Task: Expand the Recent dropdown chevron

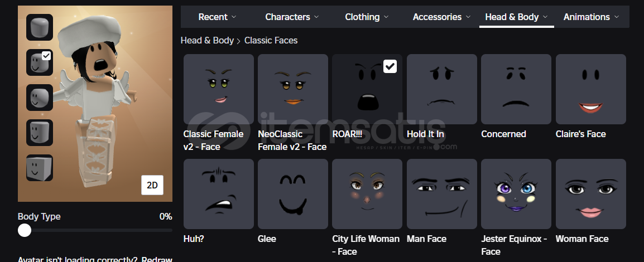Action: click(234, 17)
